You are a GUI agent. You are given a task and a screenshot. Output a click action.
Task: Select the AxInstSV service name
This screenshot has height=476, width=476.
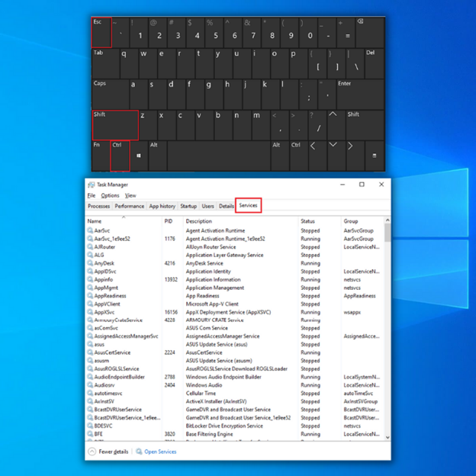coord(104,401)
